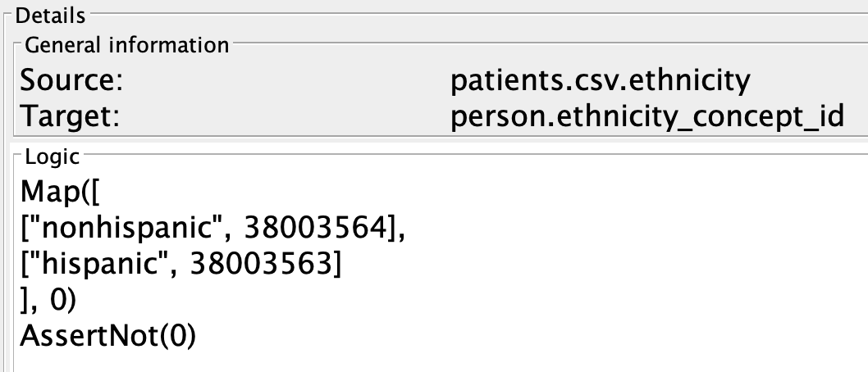Select the Source: label
This screenshot has width=868, height=372.
point(71,80)
